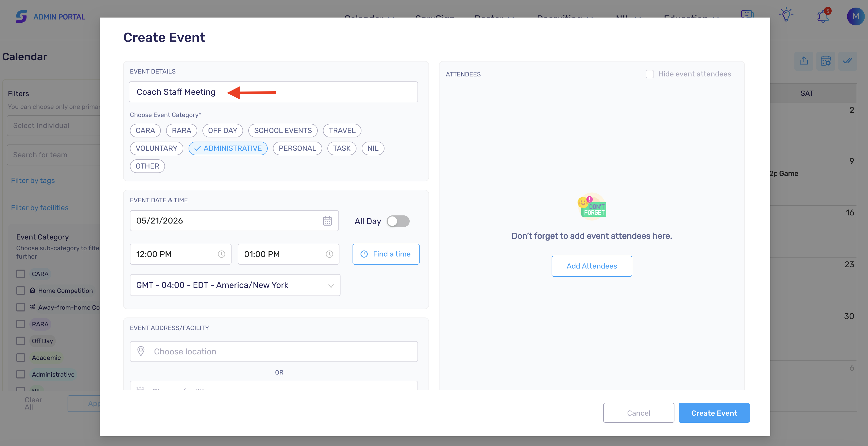Check Hide event attendees checkbox
This screenshot has height=446, width=868.
click(x=649, y=74)
